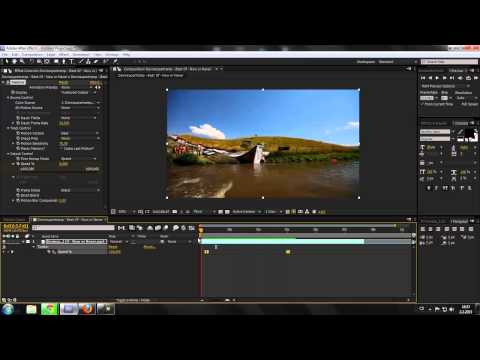Image resolution: width=480 pixels, height=360 pixels.
Task: Toggle transparency grid in viewer
Action: pos(227,212)
